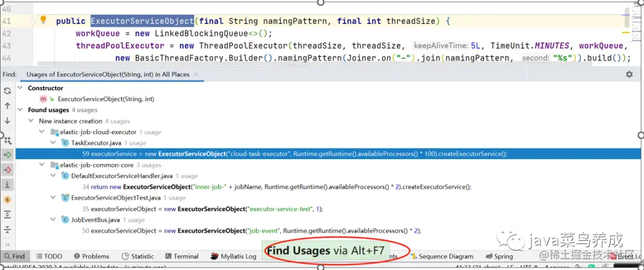
Task: Click the Expand All icon
Action: [7, 215]
